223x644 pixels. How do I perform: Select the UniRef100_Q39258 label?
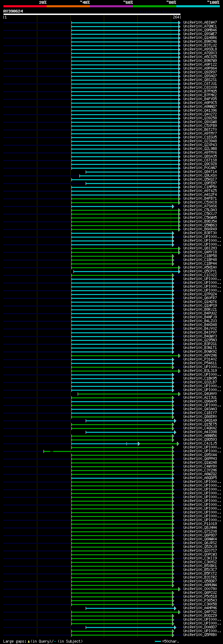point(200,118)
